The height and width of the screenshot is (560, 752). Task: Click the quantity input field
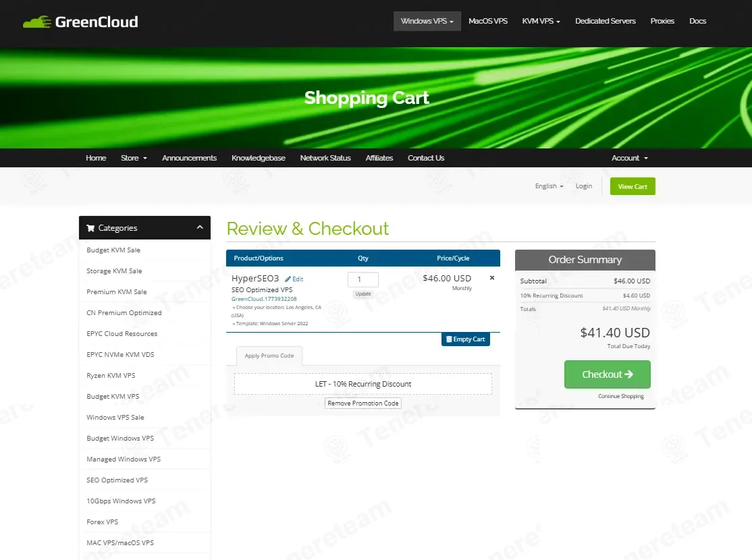(363, 279)
